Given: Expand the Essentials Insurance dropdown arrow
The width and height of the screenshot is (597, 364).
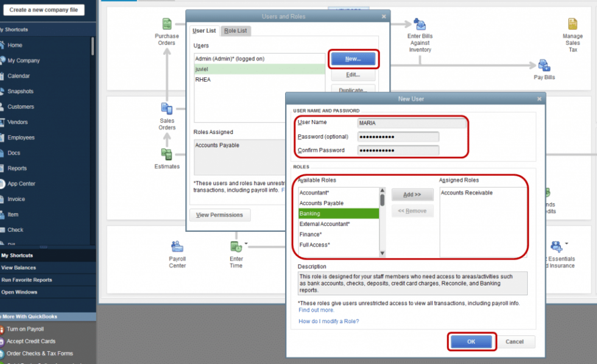Looking at the screenshot, I should [567, 243].
